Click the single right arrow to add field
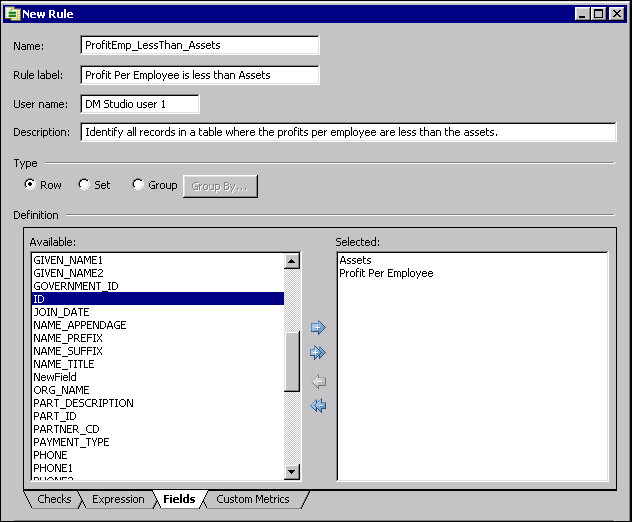This screenshot has width=632, height=522. pyautogui.click(x=319, y=327)
